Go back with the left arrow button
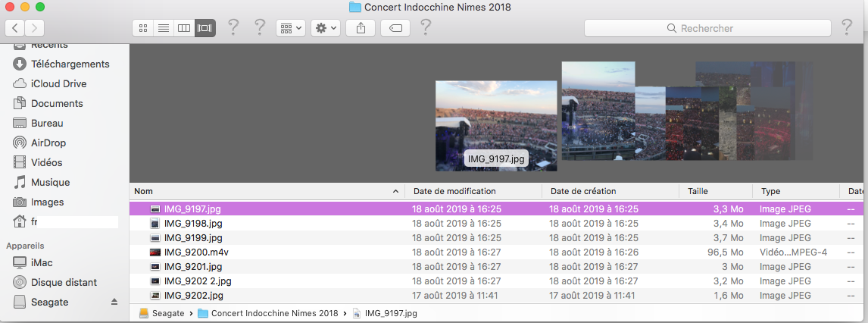This screenshot has height=323, width=868. (x=15, y=28)
